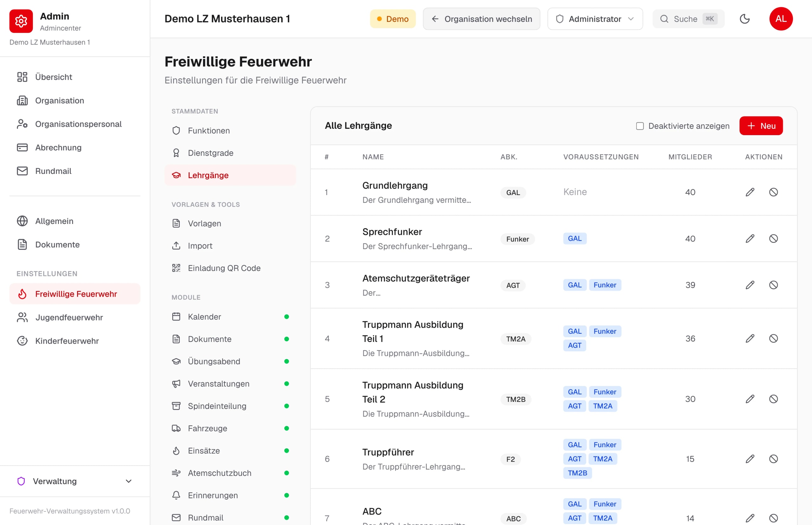Click the Demo badge in the header

click(393, 19)
